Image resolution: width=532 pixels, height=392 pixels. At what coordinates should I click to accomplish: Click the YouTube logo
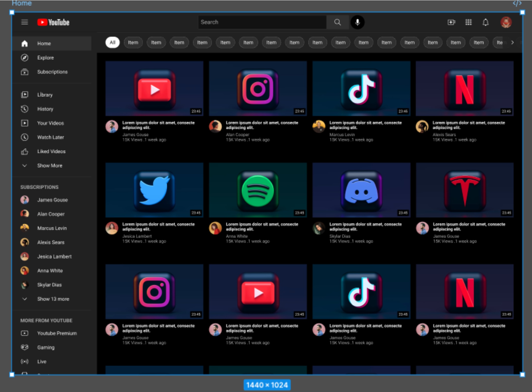click(54, 22)
